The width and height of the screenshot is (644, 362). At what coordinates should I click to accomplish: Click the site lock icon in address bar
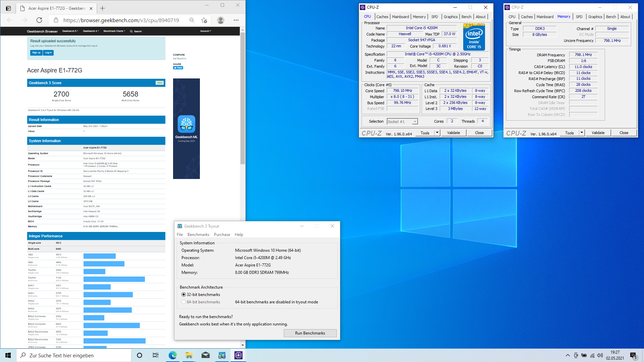point(56,20)
